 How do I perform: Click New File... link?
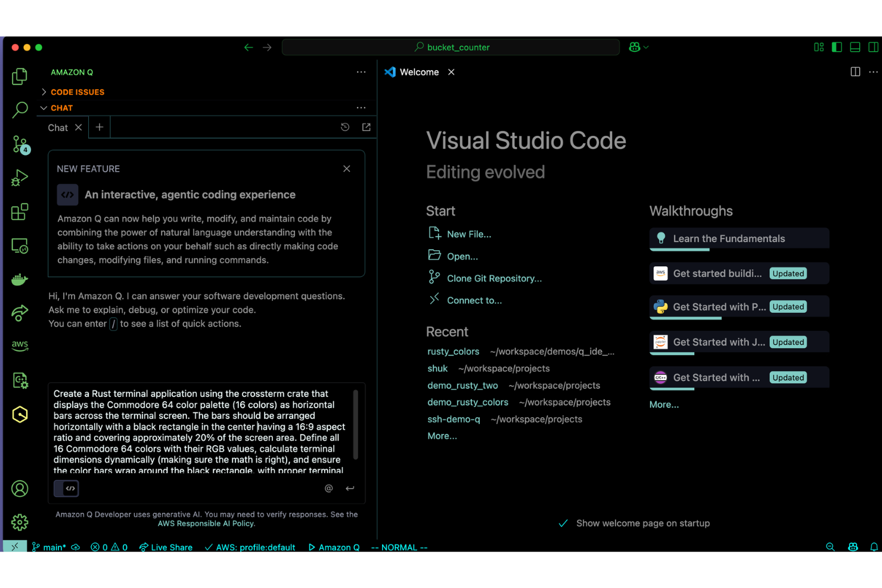pyautogui.click(x=469, y=234)
